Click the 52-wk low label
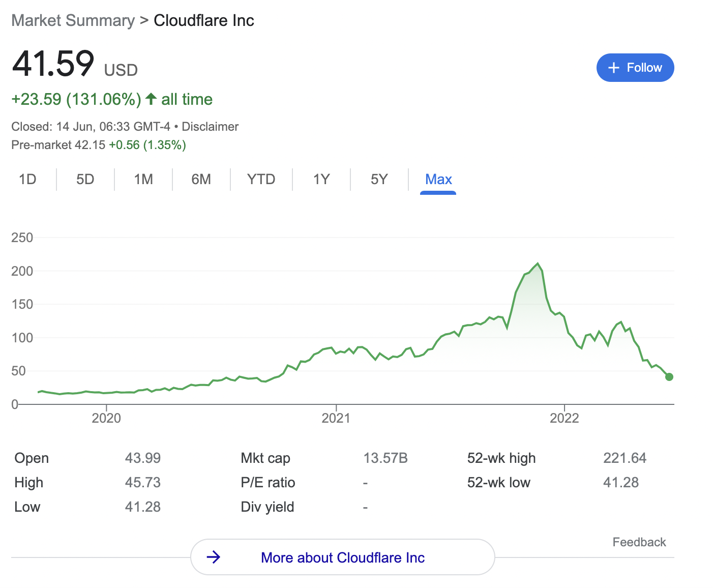713x588 pixels. click(x=499, y=483)
